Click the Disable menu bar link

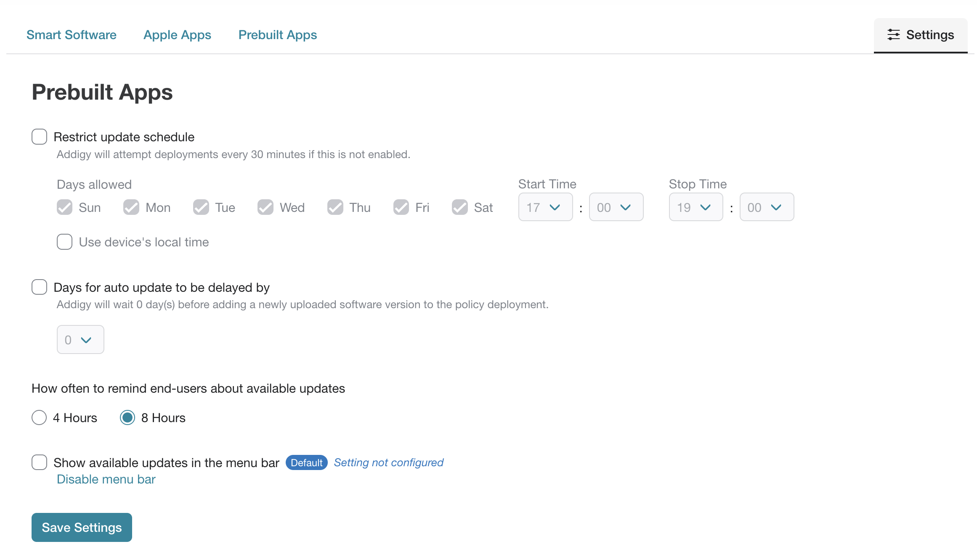(x=106, y=479)
